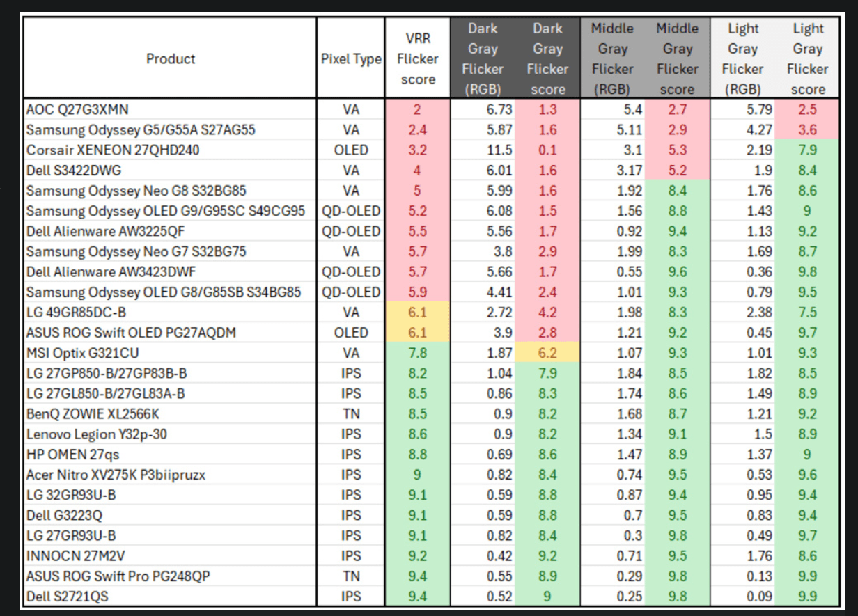The width and height of the screenshot is (858, 616).
Task: Select OLED pixel type in Corsair row
Action: coord(350,150)
